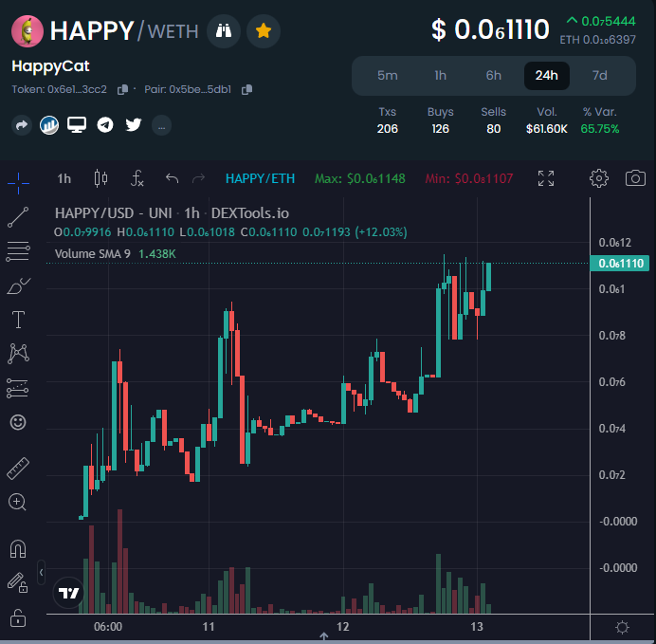656x644 pixels.
Task: Switch to the 7d stats tab
Action: point(599,75)
